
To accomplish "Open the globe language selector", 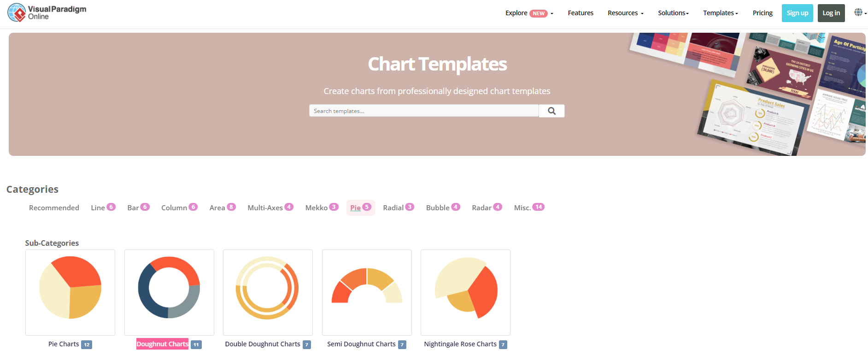I will (859, 13).
